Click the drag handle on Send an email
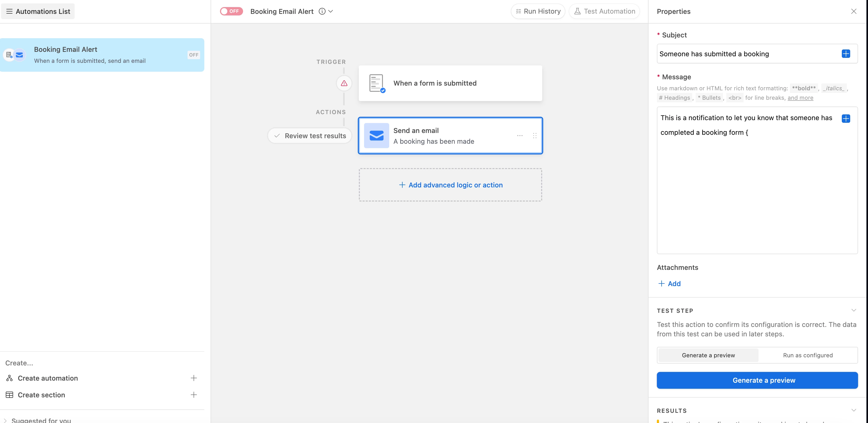 (x=535, y=136)
